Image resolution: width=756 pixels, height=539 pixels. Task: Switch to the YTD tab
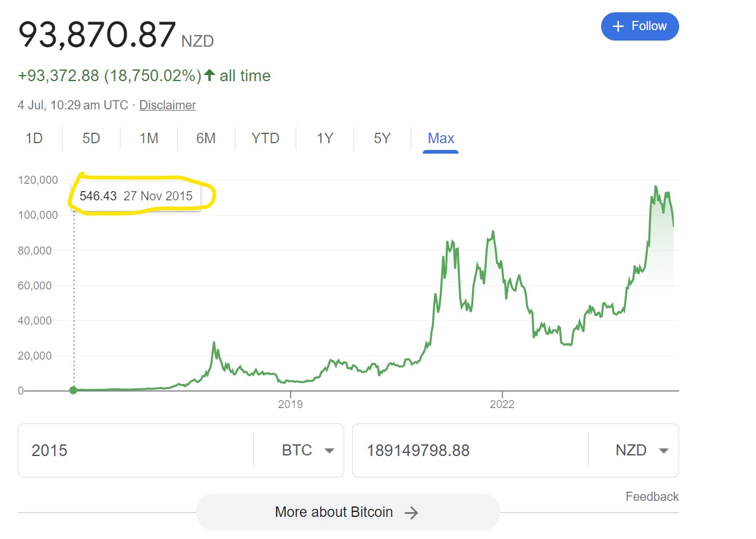pos(266,138)
